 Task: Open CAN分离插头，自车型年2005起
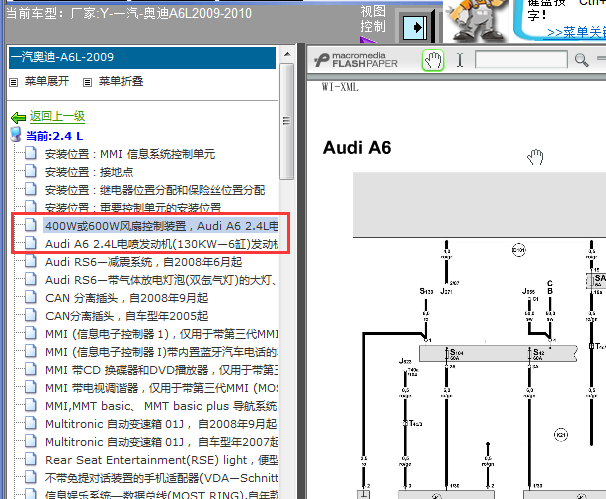pyautogui.click(x=126, y=316)
